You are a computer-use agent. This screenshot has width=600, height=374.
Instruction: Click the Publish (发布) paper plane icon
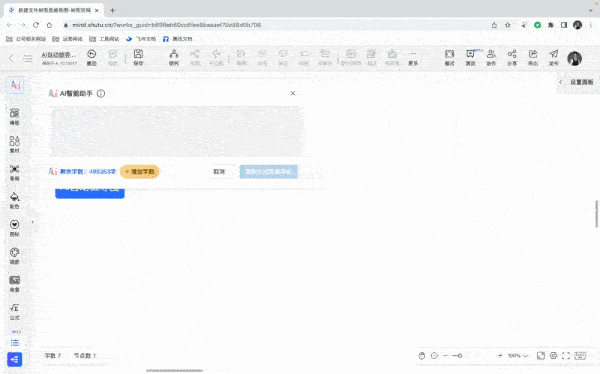point(554,57)
